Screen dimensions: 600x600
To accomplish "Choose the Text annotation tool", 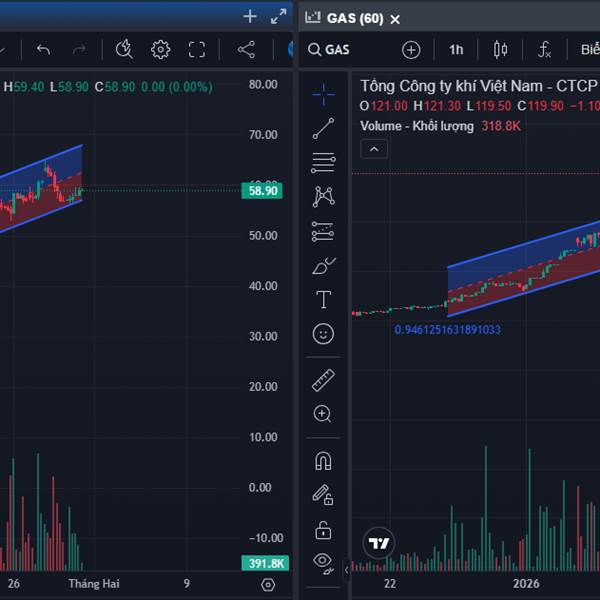I will pyautogui.click(x=323, y=299).
